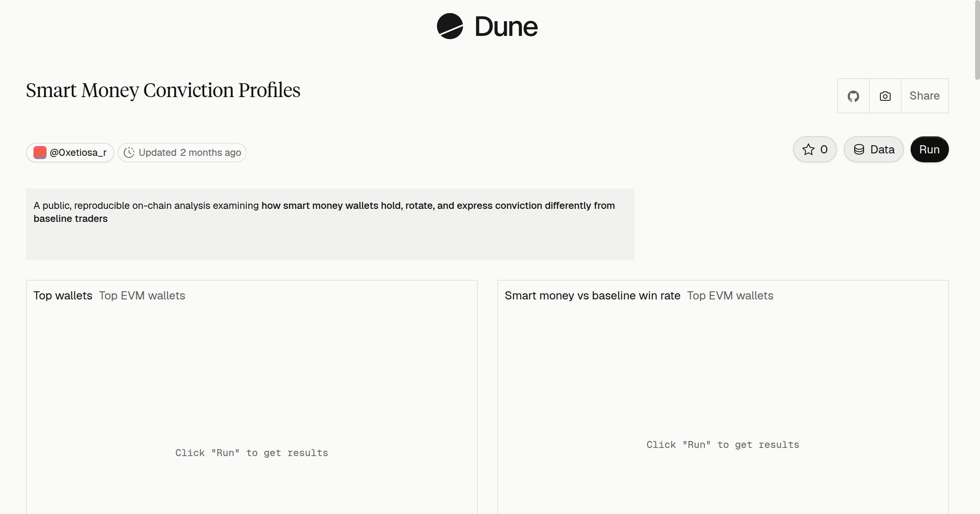
Task: Star this dashboard
Action: 815,149
